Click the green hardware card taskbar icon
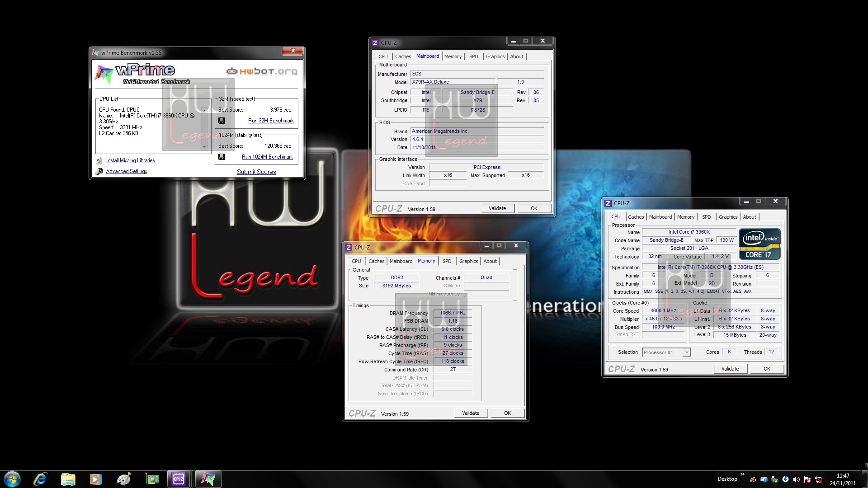 (152, 479)
